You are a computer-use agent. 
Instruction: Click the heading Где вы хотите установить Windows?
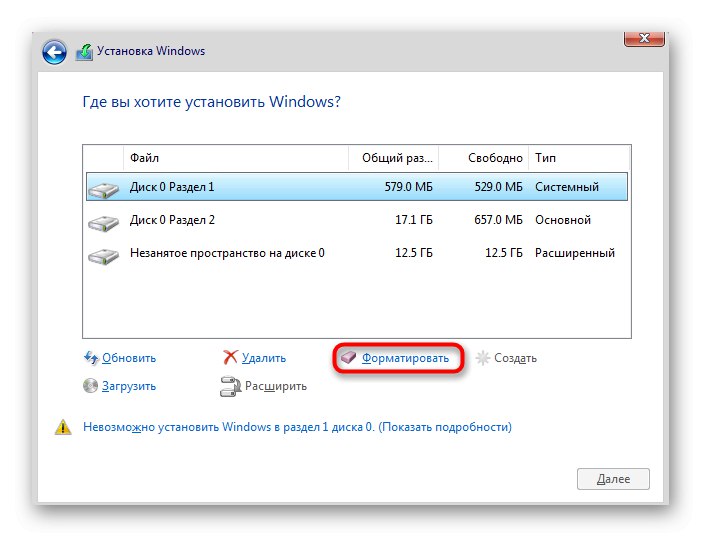pos(211,102)
